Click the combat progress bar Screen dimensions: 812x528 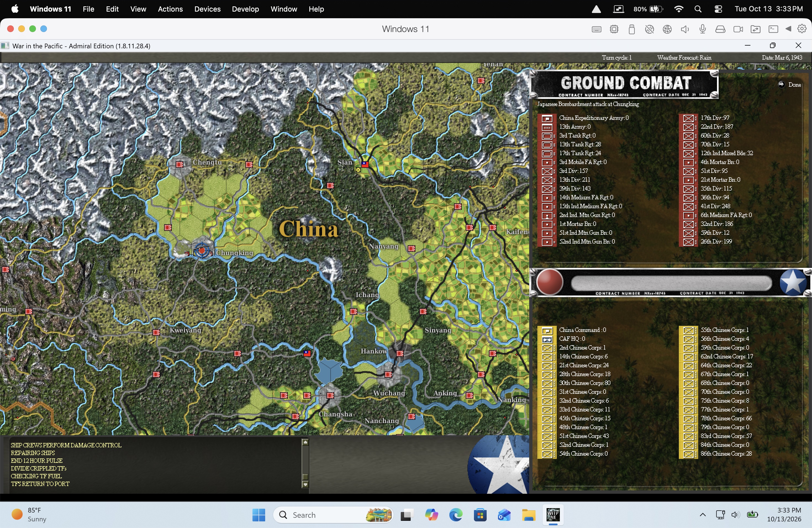tap(671, 283)
